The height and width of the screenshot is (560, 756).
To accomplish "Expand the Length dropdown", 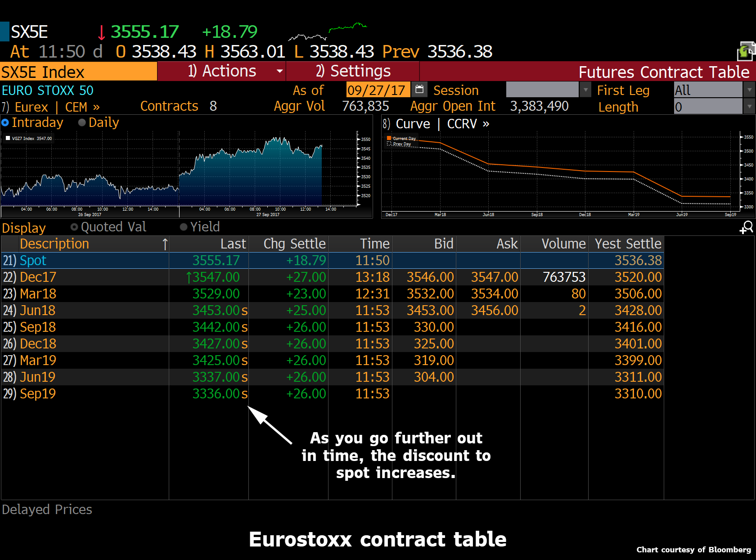I will [749, 107].
